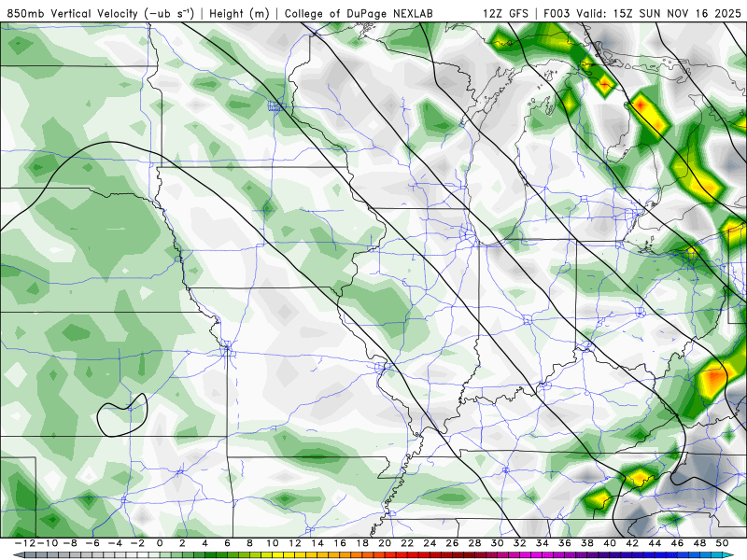Select the '12' color scale label

click(295, 543)
